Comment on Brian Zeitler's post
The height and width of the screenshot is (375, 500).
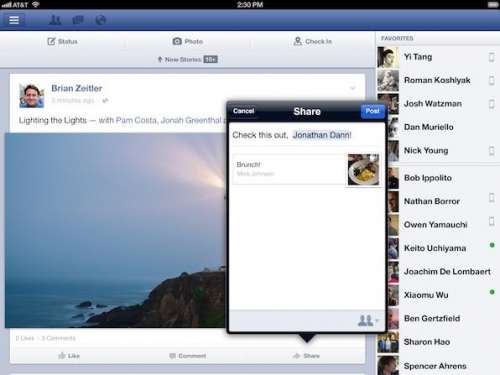[x=188, y=356]
